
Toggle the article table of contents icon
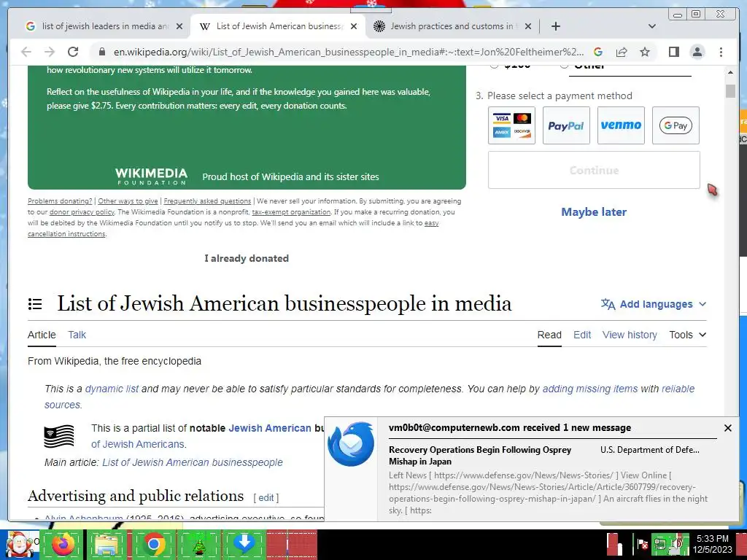click(35, 304)
